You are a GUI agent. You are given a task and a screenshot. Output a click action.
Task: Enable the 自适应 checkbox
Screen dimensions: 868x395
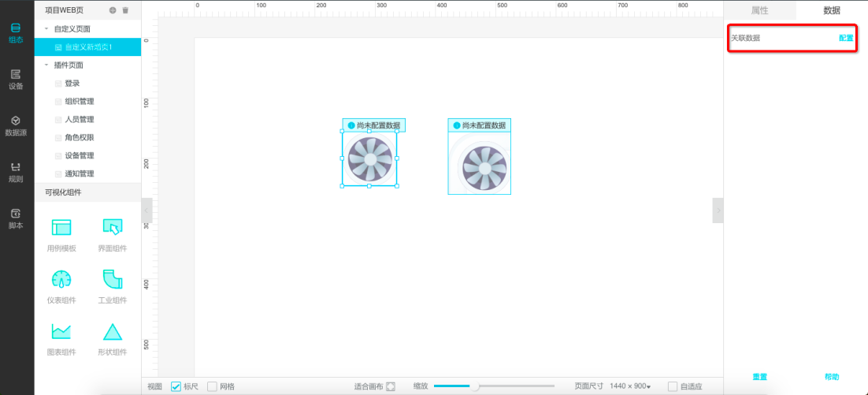click(x=673, y=386)
